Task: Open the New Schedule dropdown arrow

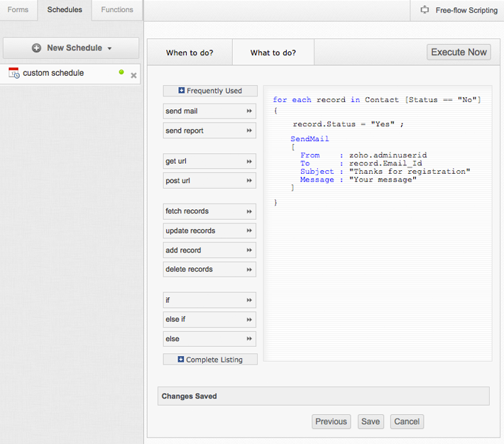Action: (109, 49)
